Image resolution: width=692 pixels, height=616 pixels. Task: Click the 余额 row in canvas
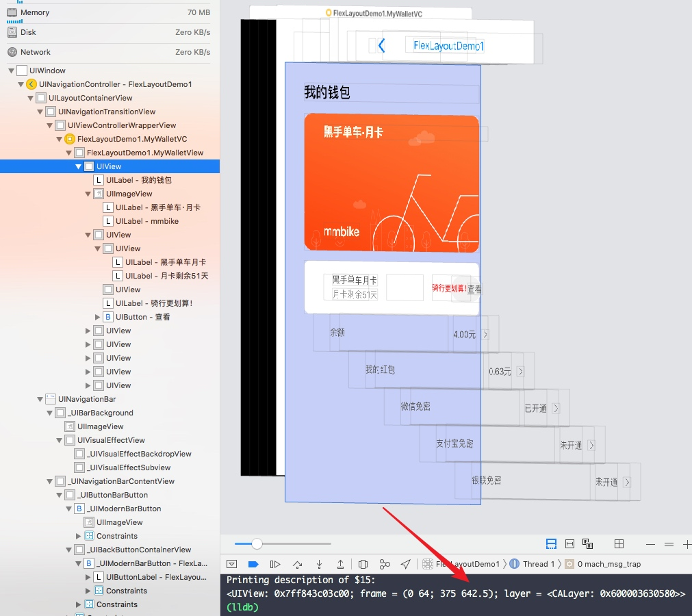406,333
